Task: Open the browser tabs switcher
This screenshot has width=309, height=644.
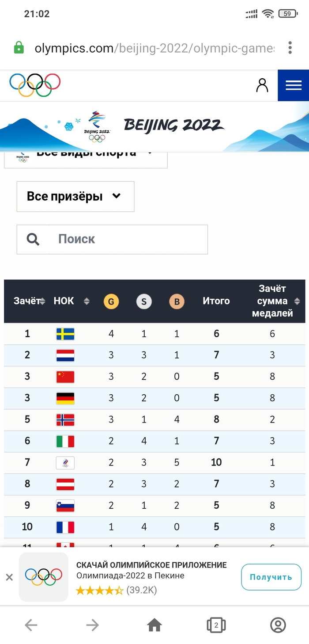Action: click(x=216, y=625)
